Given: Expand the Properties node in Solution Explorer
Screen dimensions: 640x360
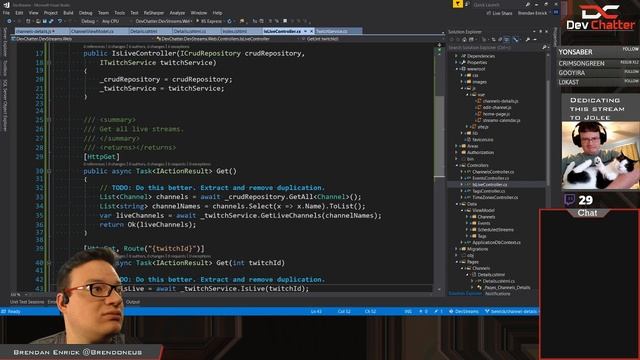Looking at the screenshot, I should click(x=457, y=62).
